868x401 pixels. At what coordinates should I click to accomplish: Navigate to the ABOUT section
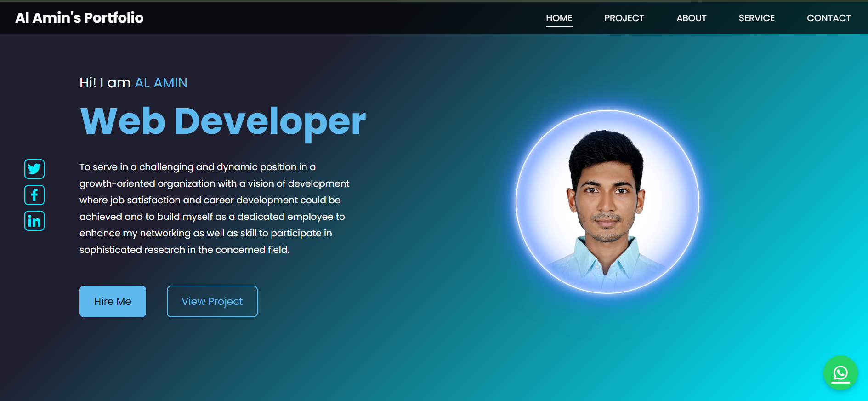691,18
